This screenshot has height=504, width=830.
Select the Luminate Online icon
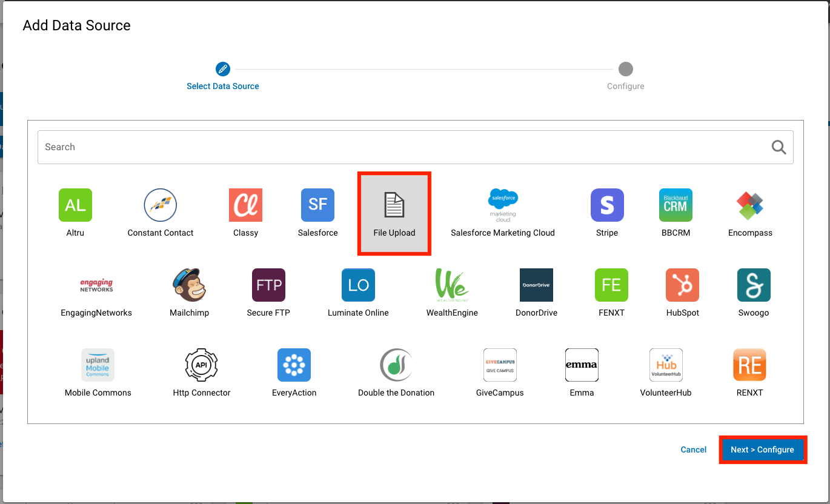[x=358, y=285]
